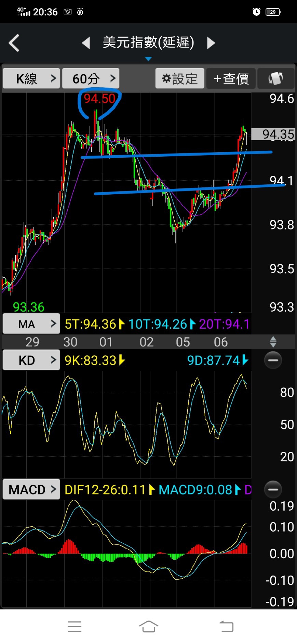Image resolution: width=297 pixels, height=644 pixels.
Task: Open the KD indicator selector
Action: (x=31, y=360)
